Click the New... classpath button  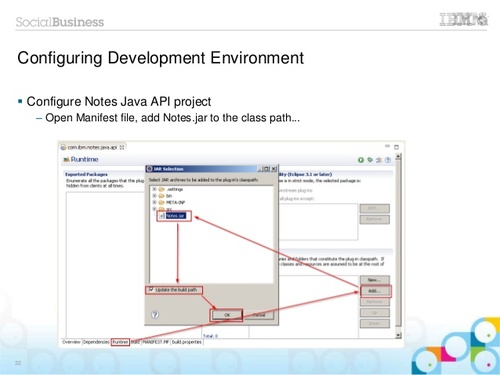[x=375, y=280]
